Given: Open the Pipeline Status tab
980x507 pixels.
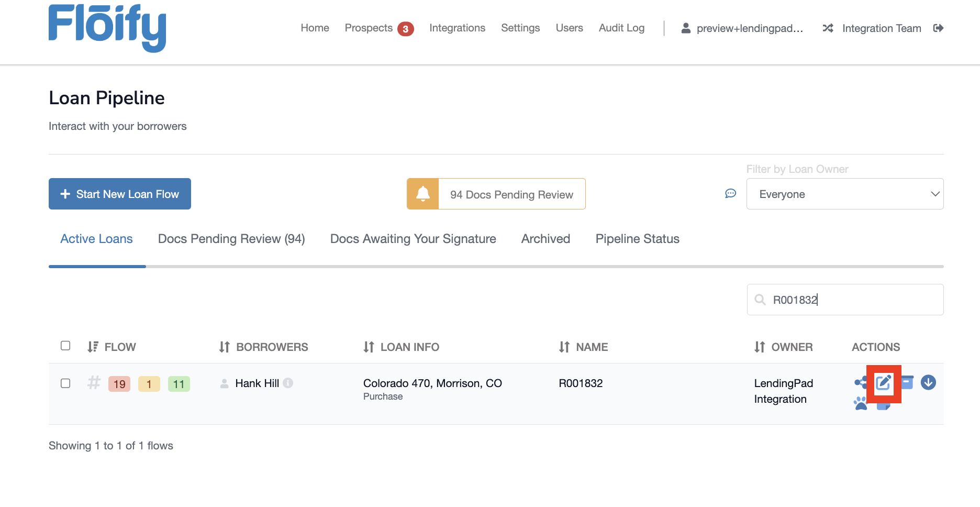Looking at the screenshot, I should pyautogui.click(x=637, y=239).
